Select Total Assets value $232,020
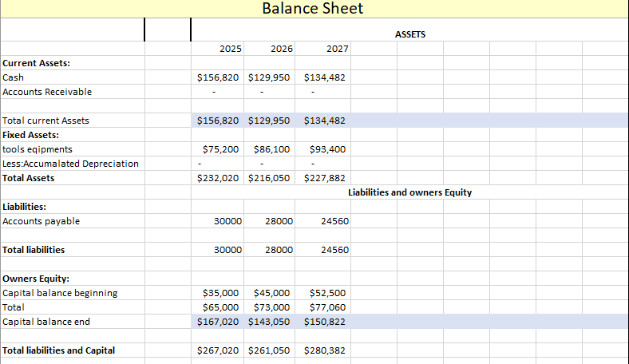This screenshot has height=364, width=629. point(219,178)
